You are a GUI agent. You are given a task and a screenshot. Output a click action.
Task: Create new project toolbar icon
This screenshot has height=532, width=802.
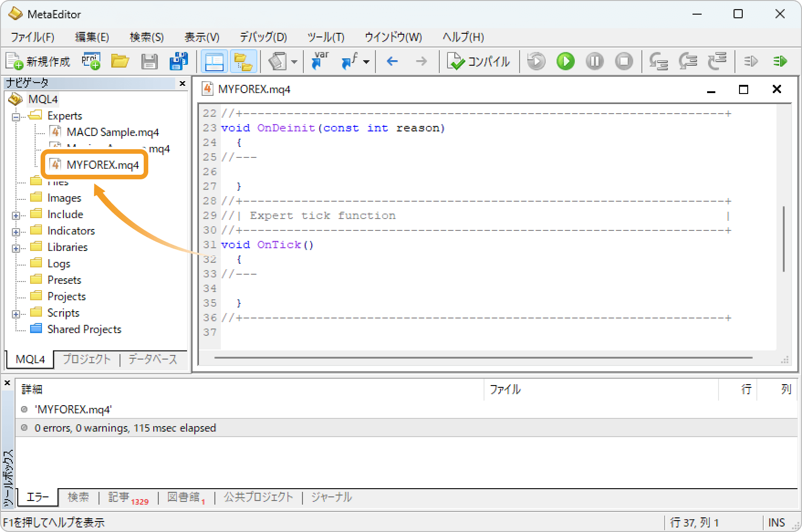click(x=91, y=61)
